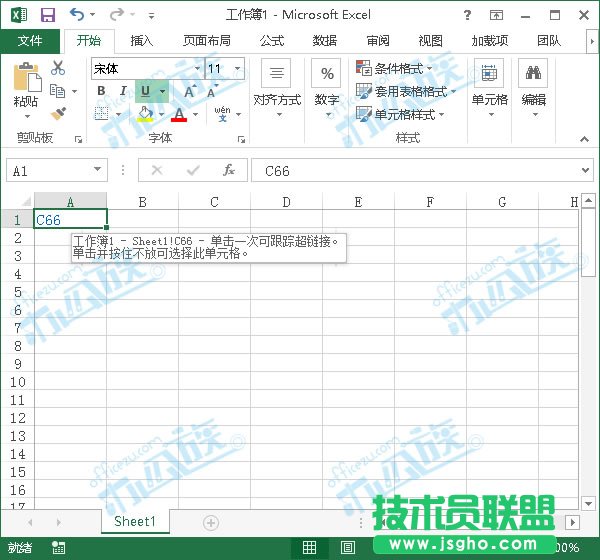Image resolution: width=600 pixels, height=560 pixels.
Task: Expand the formula bar chevron
Action: pyautogui.click(x=585, y=170)
